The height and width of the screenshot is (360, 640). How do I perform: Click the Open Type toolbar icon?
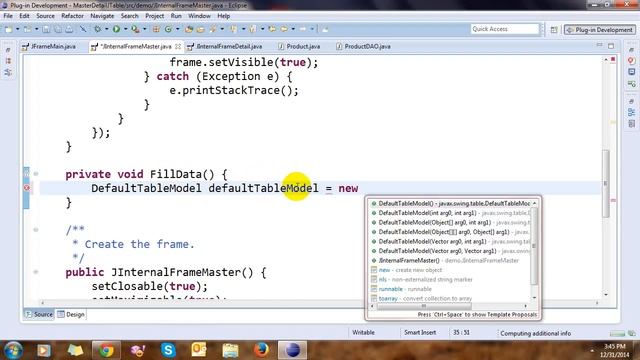coord(189,29)
